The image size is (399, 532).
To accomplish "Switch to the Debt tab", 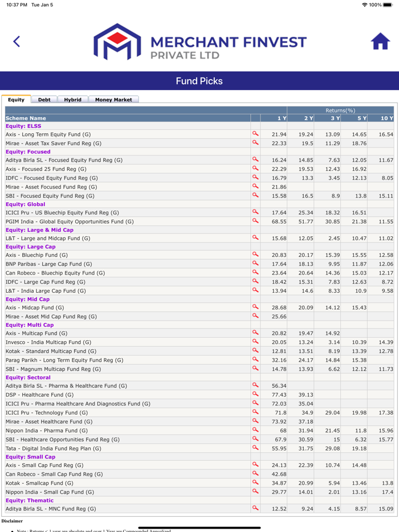I will (44, 100).
